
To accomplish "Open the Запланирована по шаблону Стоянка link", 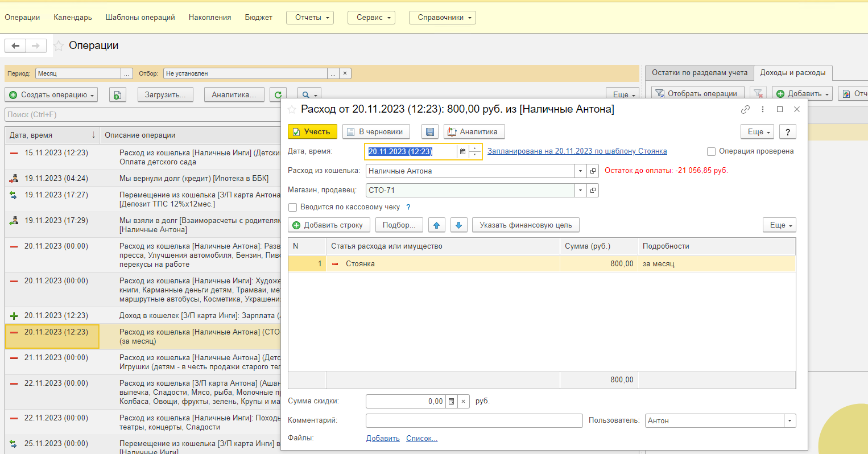I will [577, 151].
